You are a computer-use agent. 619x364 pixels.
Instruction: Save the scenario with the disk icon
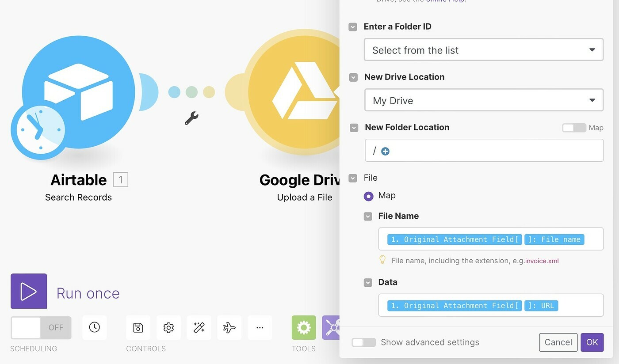(x=138, y=327)
